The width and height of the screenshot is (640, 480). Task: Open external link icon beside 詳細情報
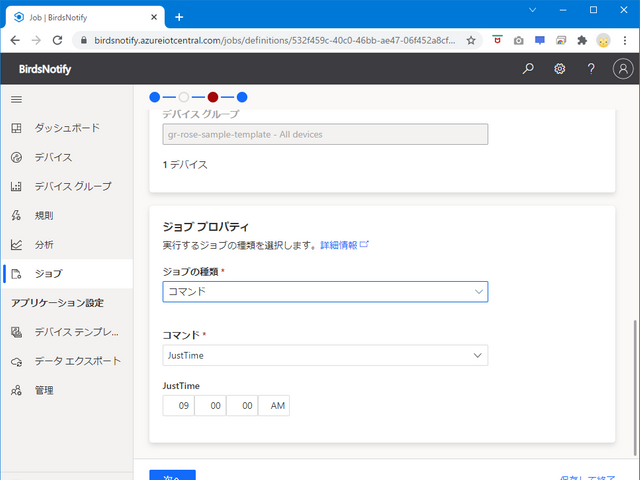coord(364,244)
